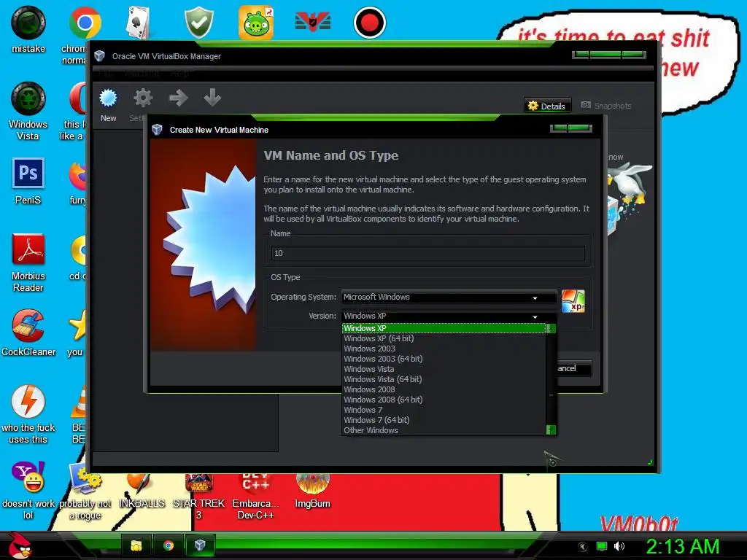Select 'Windows 7' from version list
Viewport: 747px width, 560px height.
pos(444,410)
